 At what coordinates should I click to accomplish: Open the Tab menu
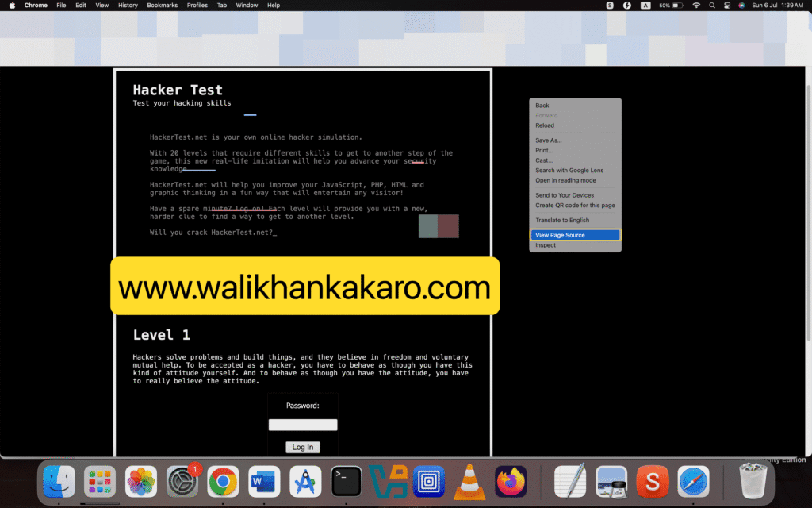(222, 6)
